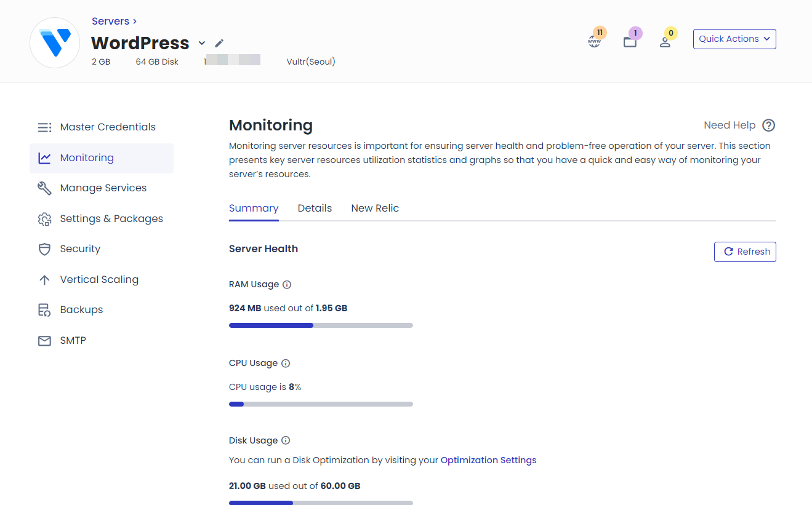Open the projects folder icon showing 1
This screenshot has width=812, height=505.
tap(630, 42)
